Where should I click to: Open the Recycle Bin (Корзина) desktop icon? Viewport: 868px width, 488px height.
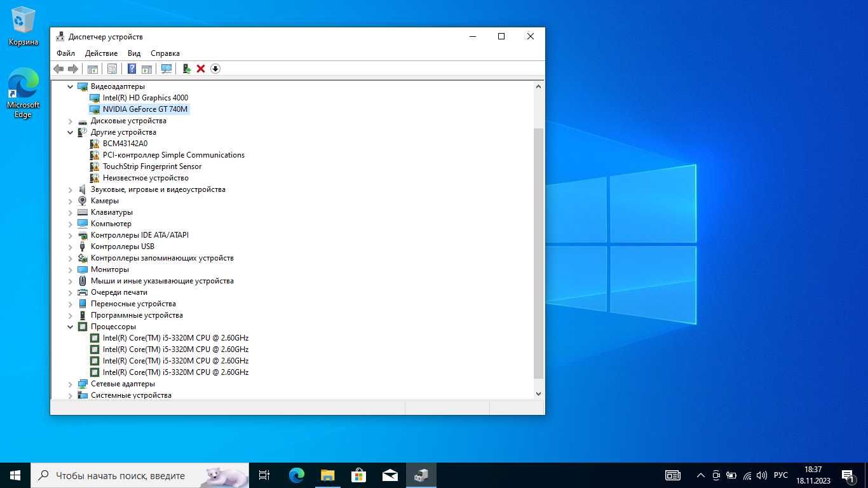24,27
